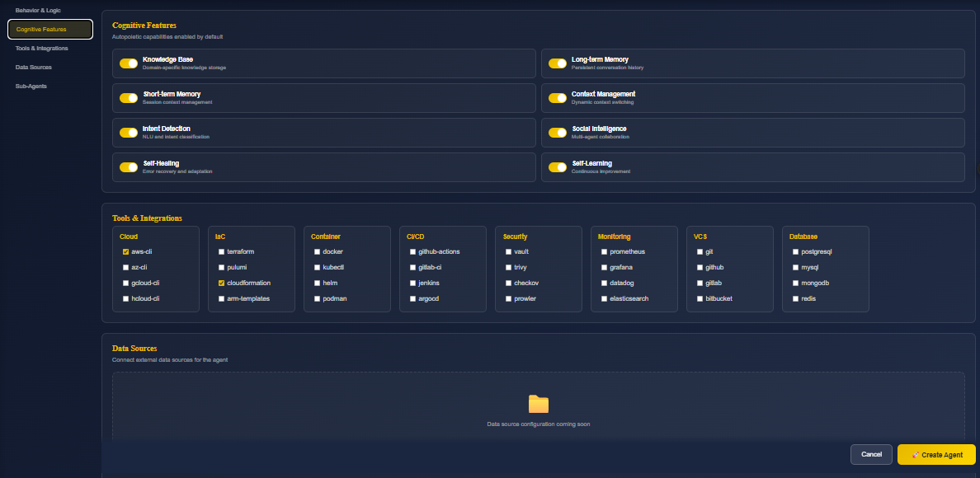This screenshot has height=478, width=980.
Task: Check the checkov checkbox
Action: (x=508, y=284)
